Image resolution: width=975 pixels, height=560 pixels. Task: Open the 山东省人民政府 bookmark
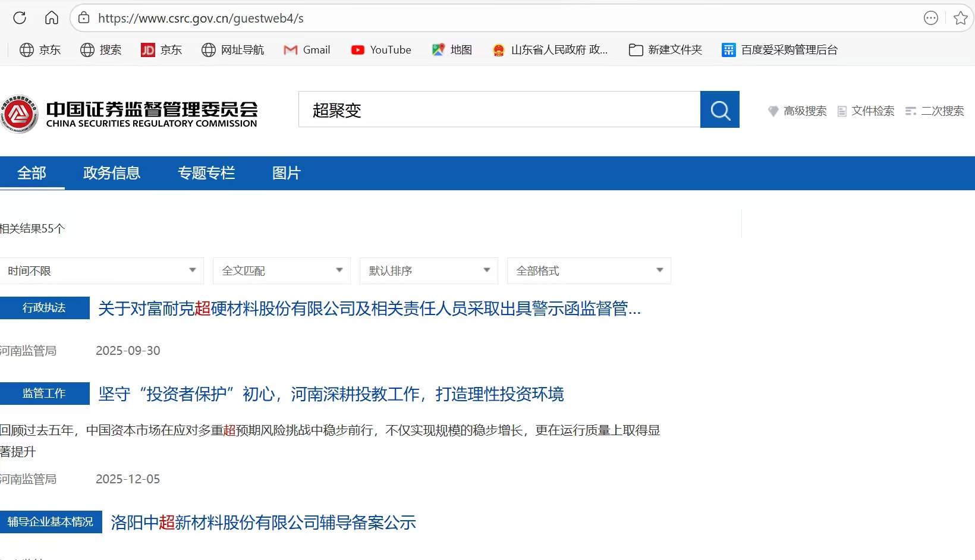(550, 50)
